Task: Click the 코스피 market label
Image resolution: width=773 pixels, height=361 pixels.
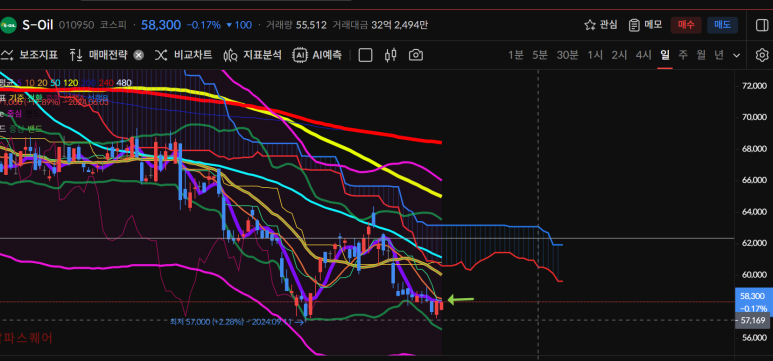Action: [113, 25]
